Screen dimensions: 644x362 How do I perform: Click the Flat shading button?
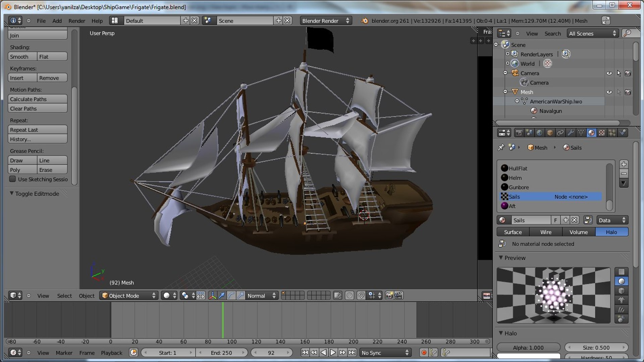[x=52, y=56]
